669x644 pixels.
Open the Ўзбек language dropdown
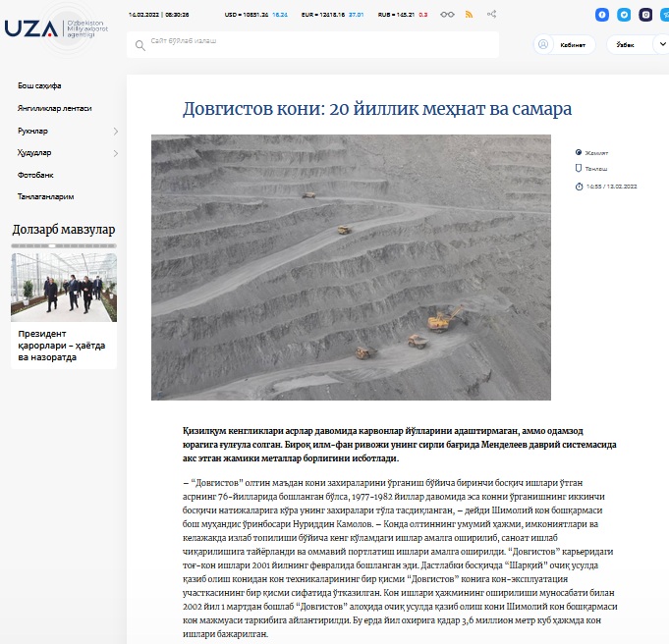point(632,44)
